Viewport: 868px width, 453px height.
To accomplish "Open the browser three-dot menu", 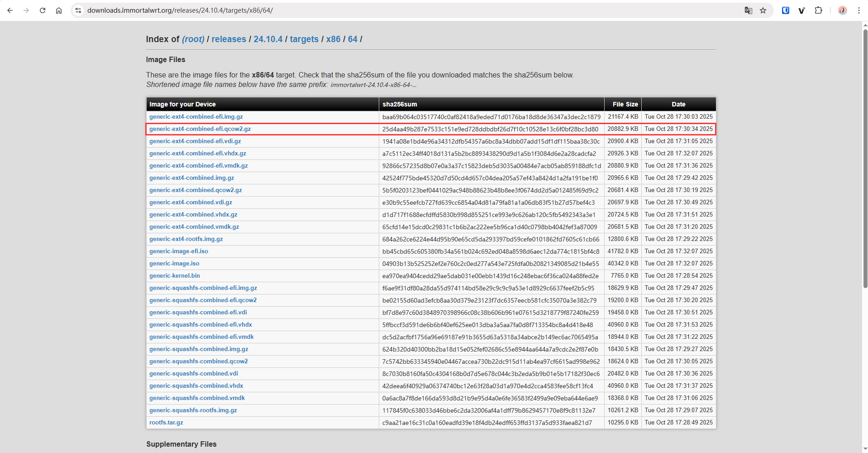I will [858, 10].
